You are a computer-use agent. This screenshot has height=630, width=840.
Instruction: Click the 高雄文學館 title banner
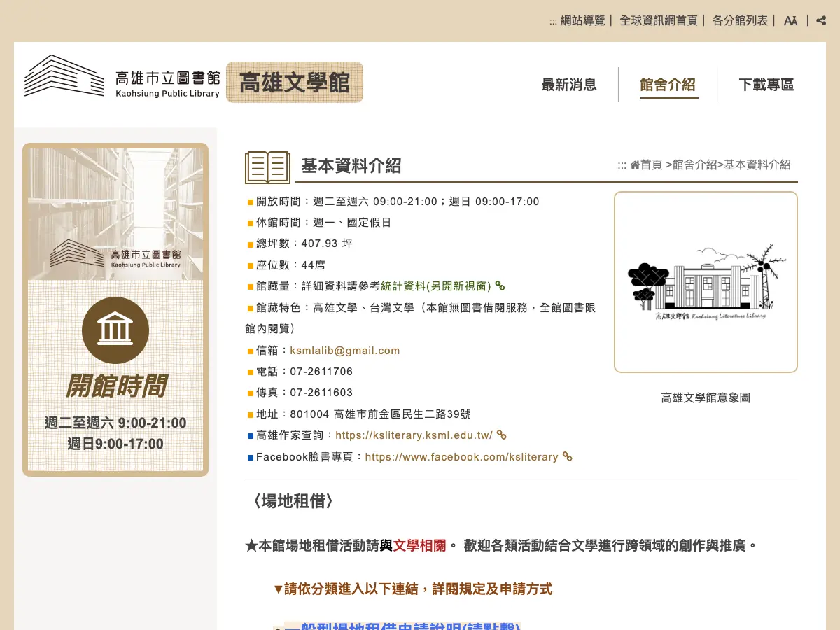295,83
